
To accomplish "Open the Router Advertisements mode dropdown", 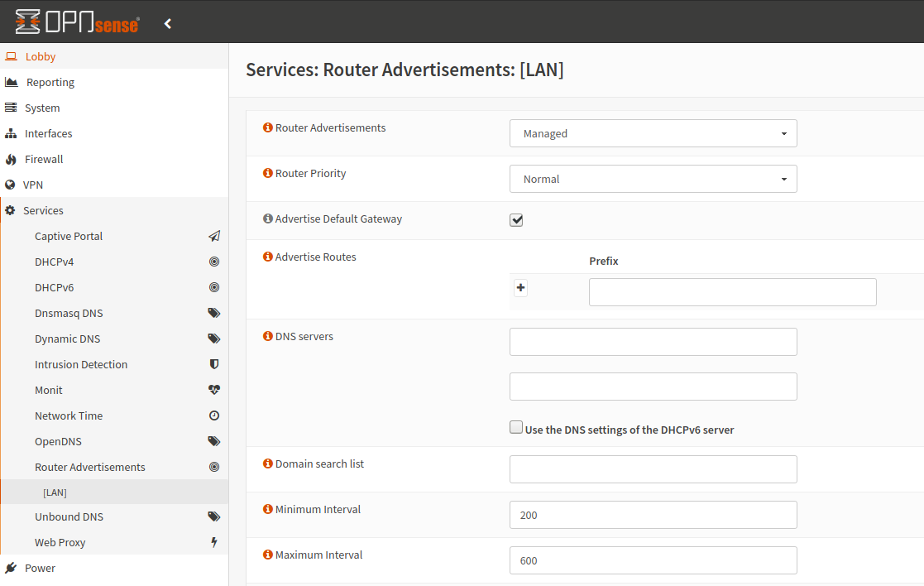I will click(x=653, y=133).
